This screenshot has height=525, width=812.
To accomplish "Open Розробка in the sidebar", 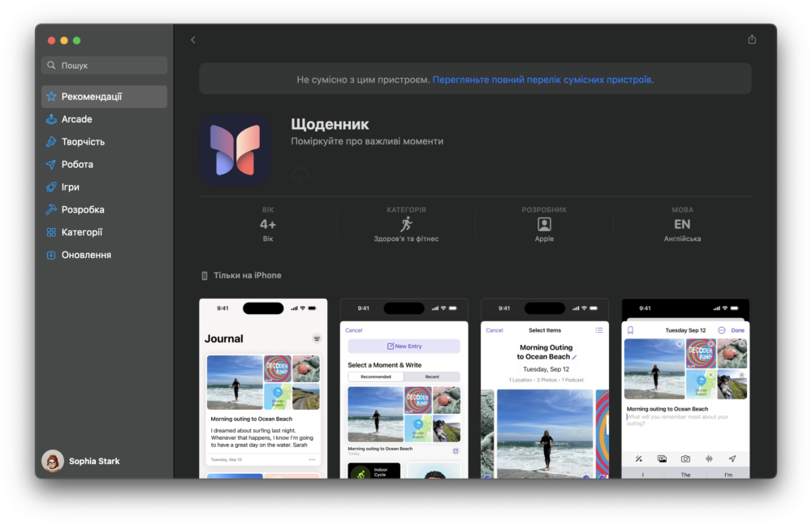I will pyautogui.click(x=104, y=209).
